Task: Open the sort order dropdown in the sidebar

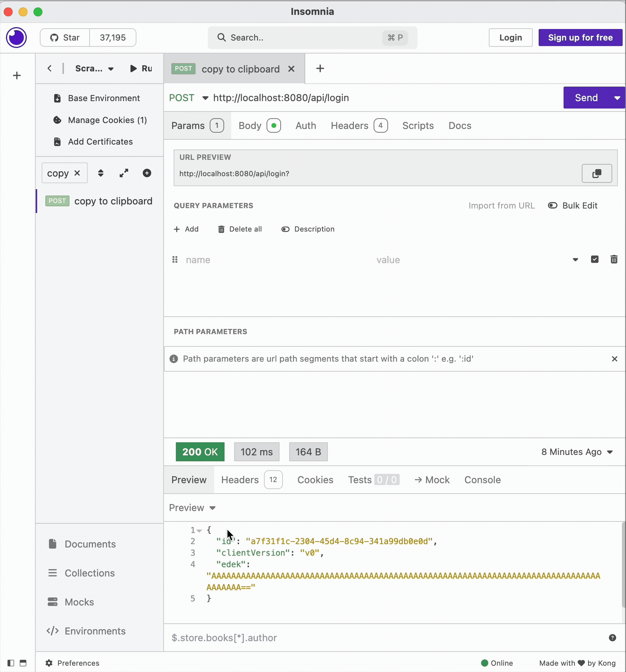Action: pyautogui.click(x=101, y=173)
